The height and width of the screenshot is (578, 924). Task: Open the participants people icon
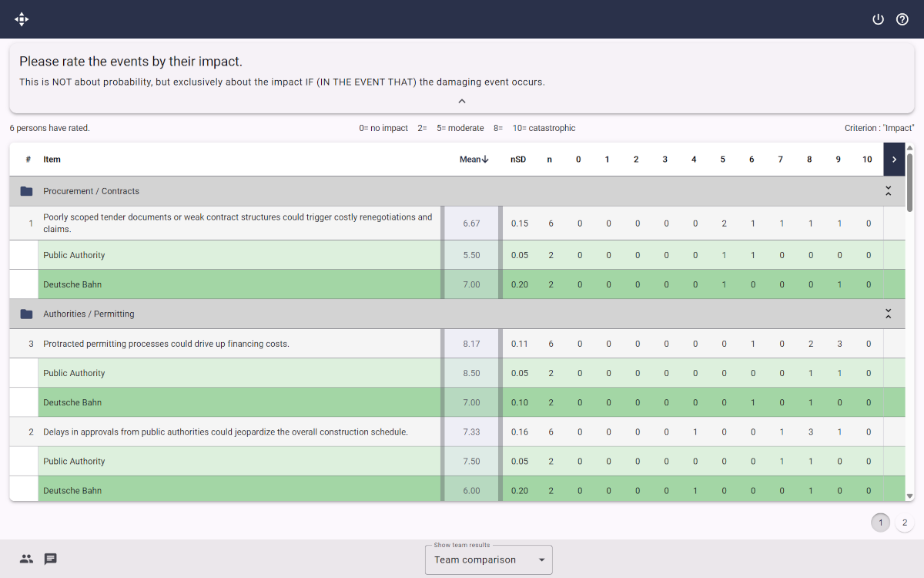click(x=27, y=559)
